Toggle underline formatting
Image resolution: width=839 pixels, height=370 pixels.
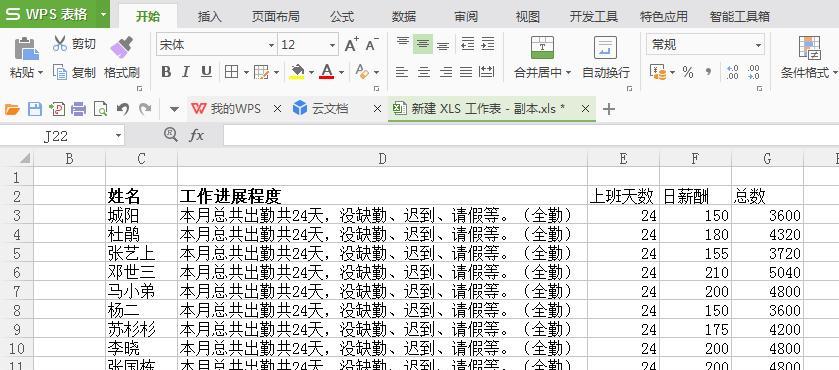206,72
